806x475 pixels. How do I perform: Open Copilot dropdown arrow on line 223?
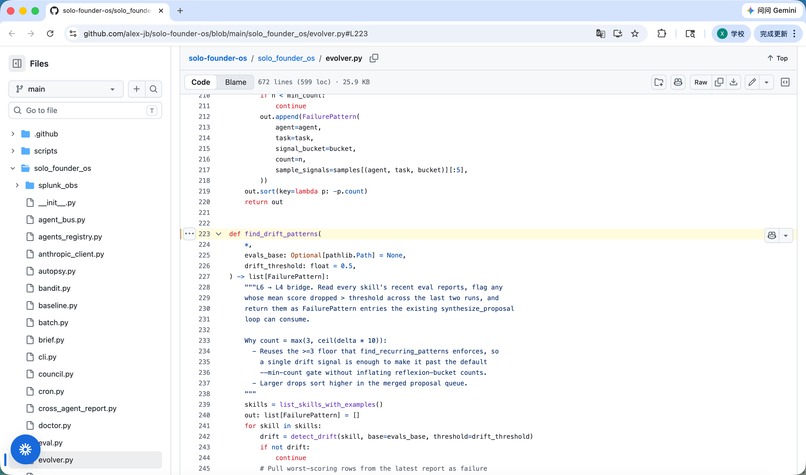point(785,235)
